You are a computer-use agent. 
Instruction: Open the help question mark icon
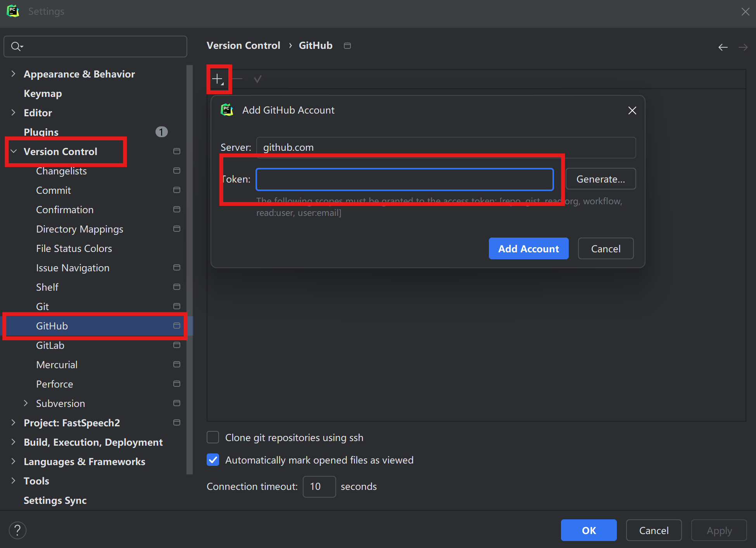17,530
